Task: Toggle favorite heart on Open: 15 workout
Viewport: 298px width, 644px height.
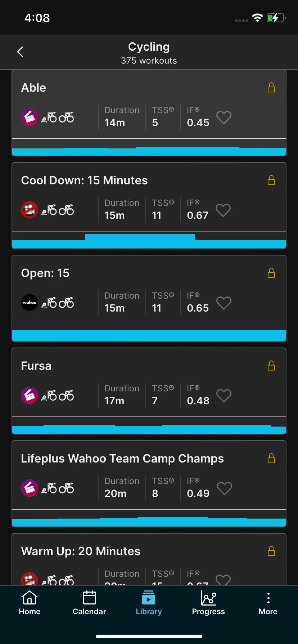Action: (x=224, y=303)
